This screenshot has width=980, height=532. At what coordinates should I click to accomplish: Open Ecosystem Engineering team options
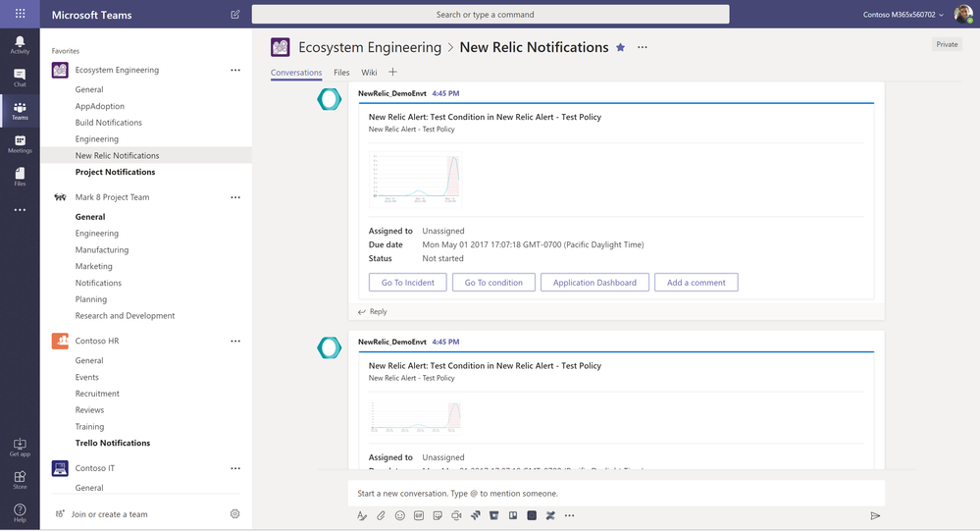coord(235,70)
